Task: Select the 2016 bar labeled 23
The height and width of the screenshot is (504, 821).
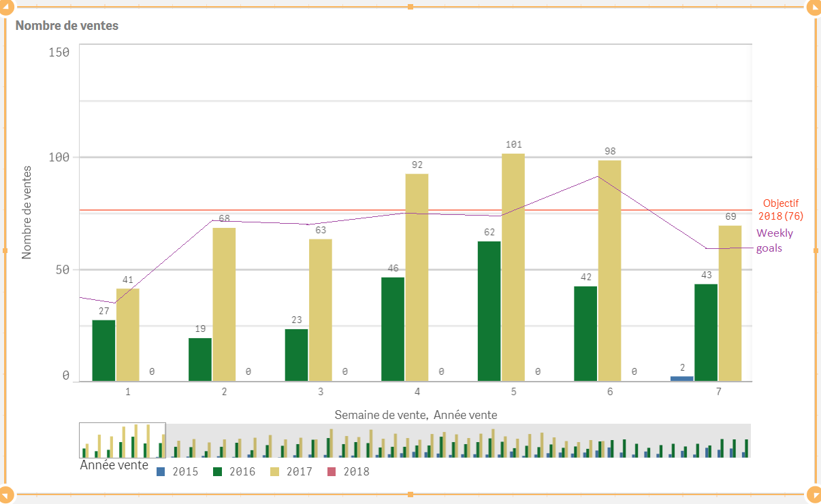Action: point(297,355)
